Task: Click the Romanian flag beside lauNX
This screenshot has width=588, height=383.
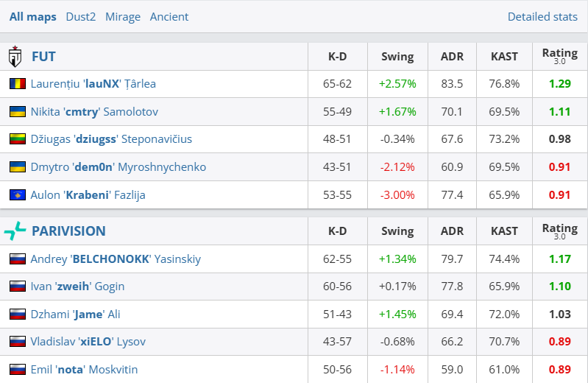Action: click(x=17, y=84)
